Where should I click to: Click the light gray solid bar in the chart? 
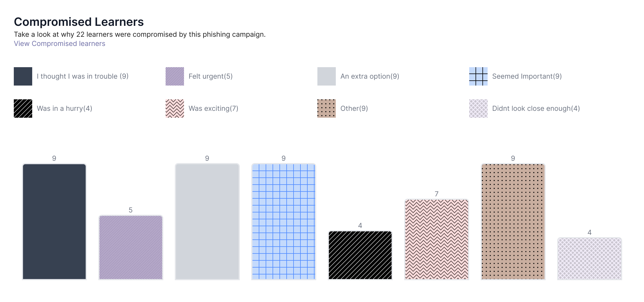207,222
